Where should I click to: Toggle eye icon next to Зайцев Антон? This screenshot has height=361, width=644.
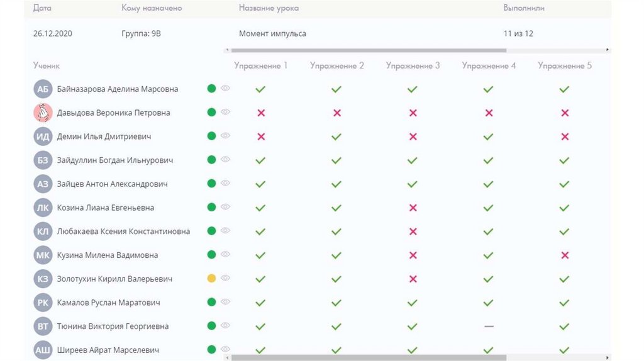click(225, 183)
